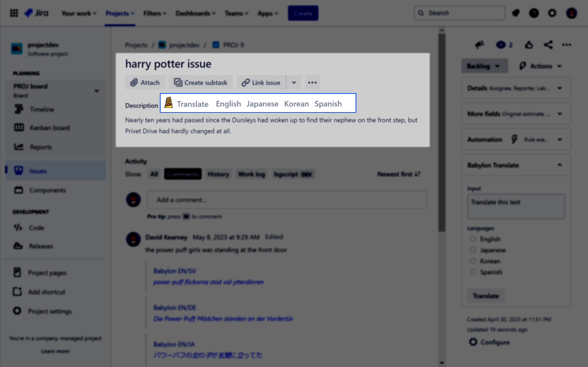Open the notifications bell icon
Screen dimensions: 588x367
[516, 13]
